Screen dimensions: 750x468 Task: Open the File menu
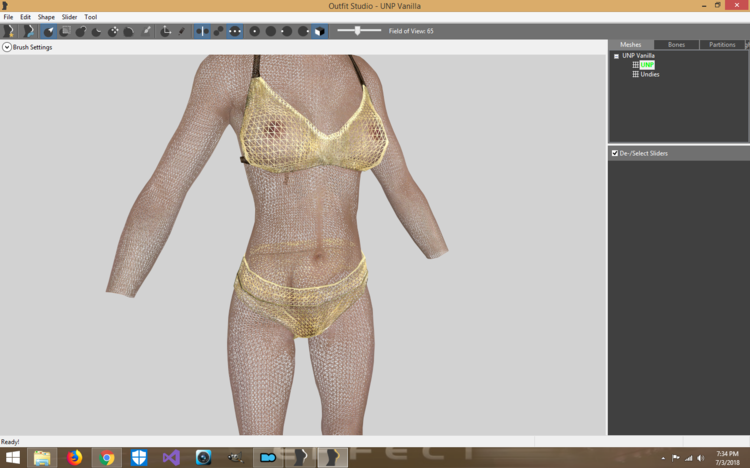8,17
